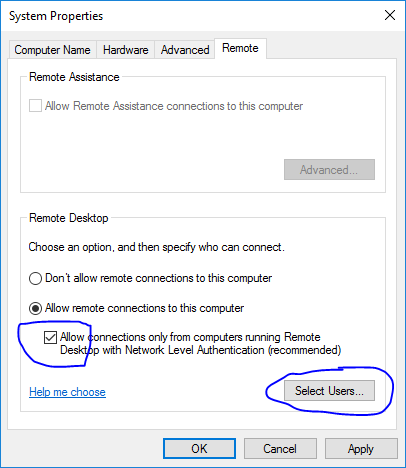The width and height of the screenshot is (406, 468).
Task: Switch to the Computer Name tab
Action: coord(52,50)
